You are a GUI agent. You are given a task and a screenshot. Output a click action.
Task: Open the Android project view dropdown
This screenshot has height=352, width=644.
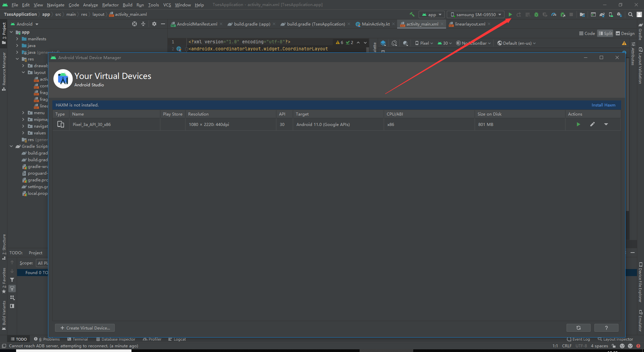24,24
